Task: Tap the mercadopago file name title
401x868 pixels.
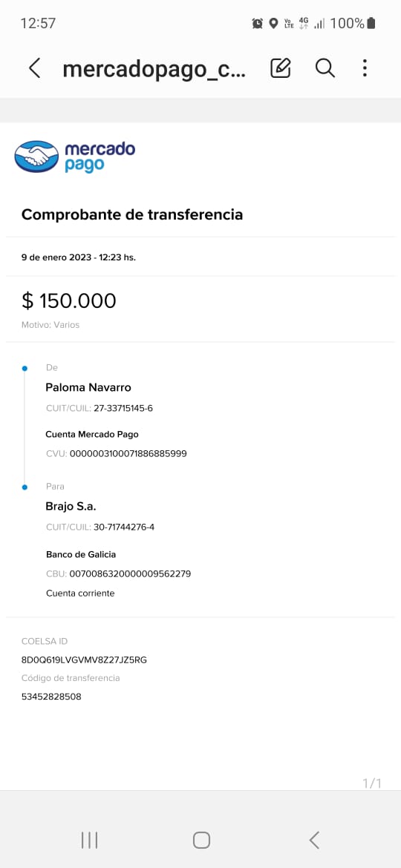Action: pos(154,69)
